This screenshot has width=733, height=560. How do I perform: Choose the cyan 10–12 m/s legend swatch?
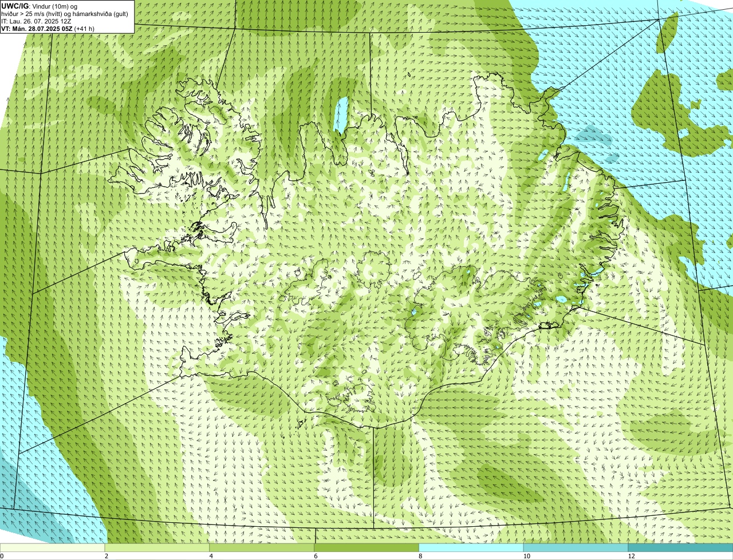click(x=576, y=548)
